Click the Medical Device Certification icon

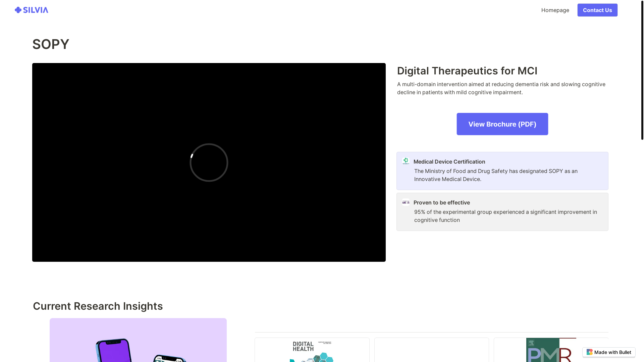pos(406,161)
